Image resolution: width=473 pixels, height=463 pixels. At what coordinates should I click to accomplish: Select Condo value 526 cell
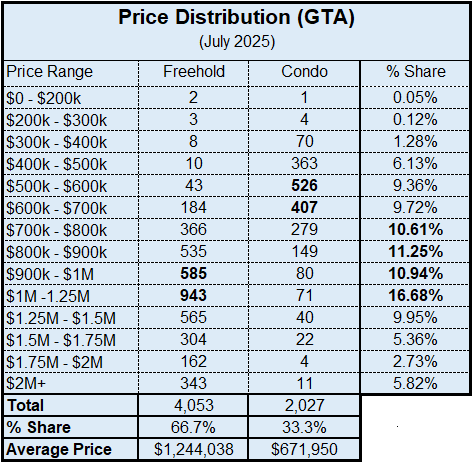[304, 185]
